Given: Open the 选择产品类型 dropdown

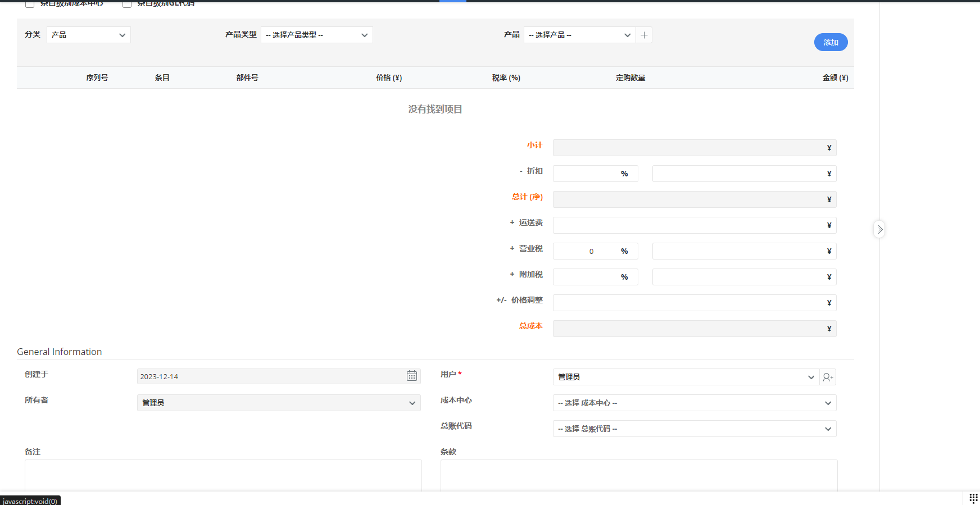Looking at the screenshot, I should point(317,35).
